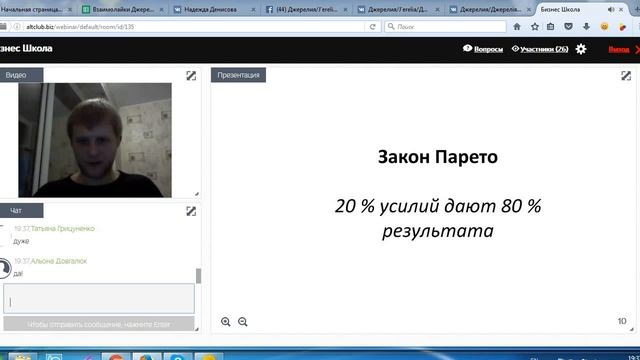Click the site info icon in address bar
This screenshot has width=640, height=360.
click(17, 27)
